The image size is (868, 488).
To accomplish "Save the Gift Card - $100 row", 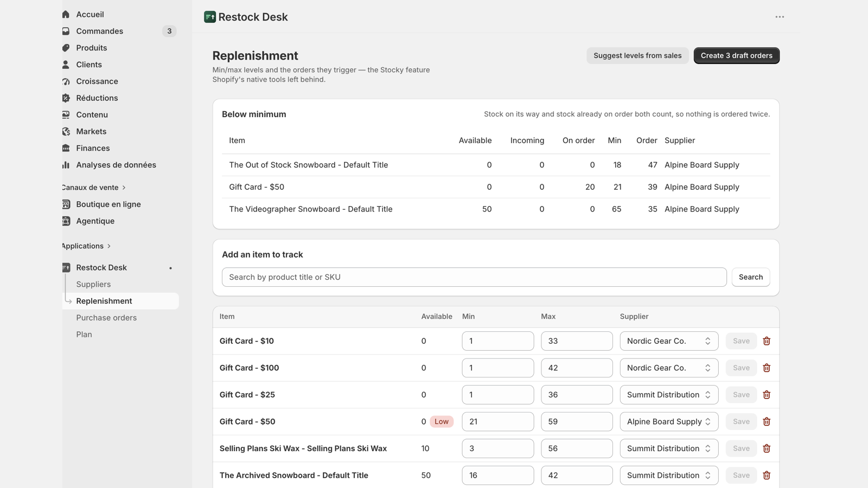I will pos(741,368).
